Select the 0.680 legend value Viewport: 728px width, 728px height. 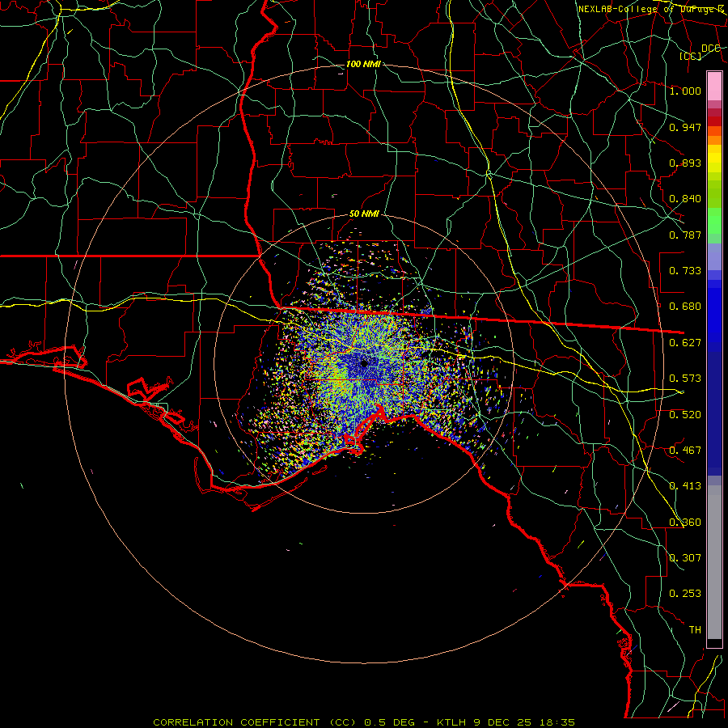click(x=685, y=307)
